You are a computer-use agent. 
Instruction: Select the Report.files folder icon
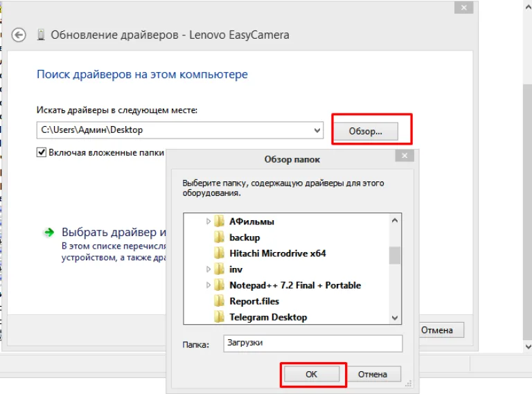219,301
